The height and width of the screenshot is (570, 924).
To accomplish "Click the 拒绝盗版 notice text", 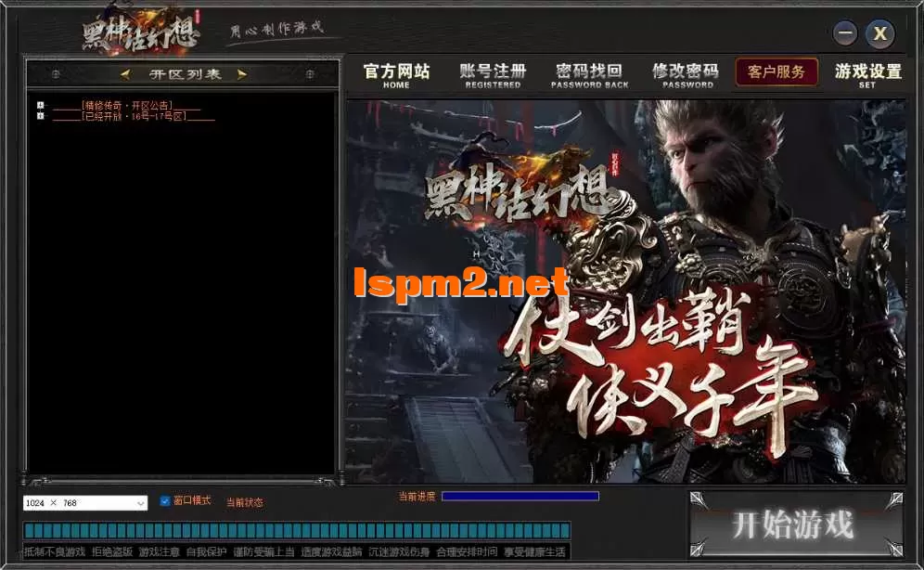I will pyautogui.click(x=112, y=551).
